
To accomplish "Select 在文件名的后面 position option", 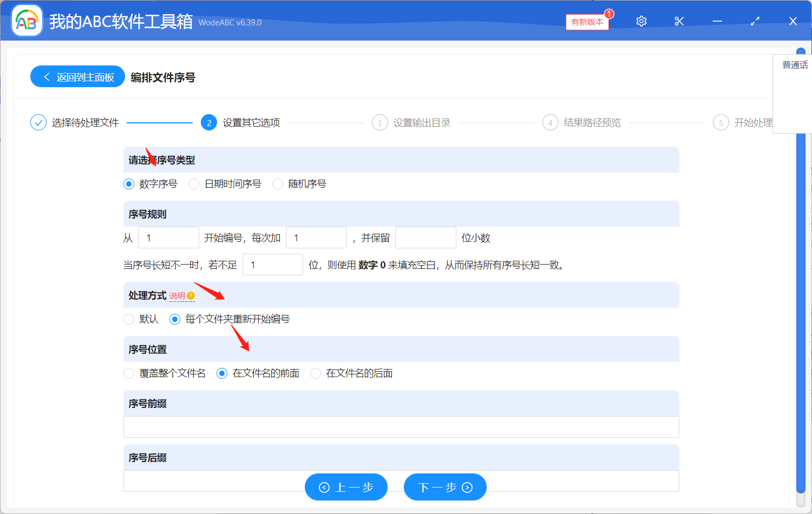I will click(316, 373).
